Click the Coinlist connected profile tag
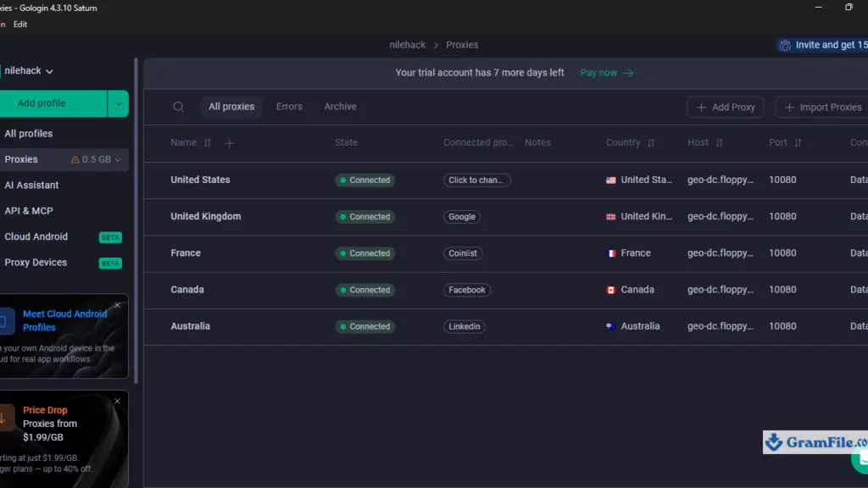This screenshot has width=868, height=488. (x=463, y=253)
